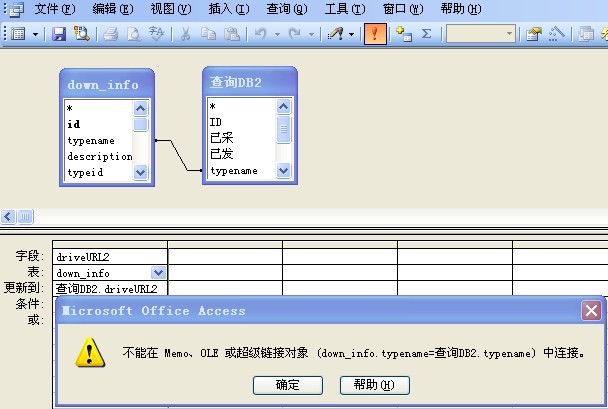Toggle the Totals sigma icon
This screenshot has height=409, width=608.
427,34
